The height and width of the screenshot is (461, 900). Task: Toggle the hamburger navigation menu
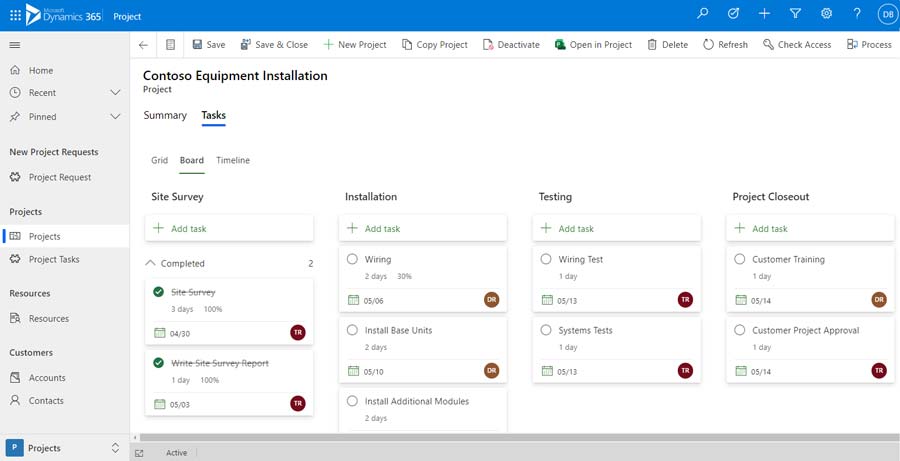pos(15,45)
